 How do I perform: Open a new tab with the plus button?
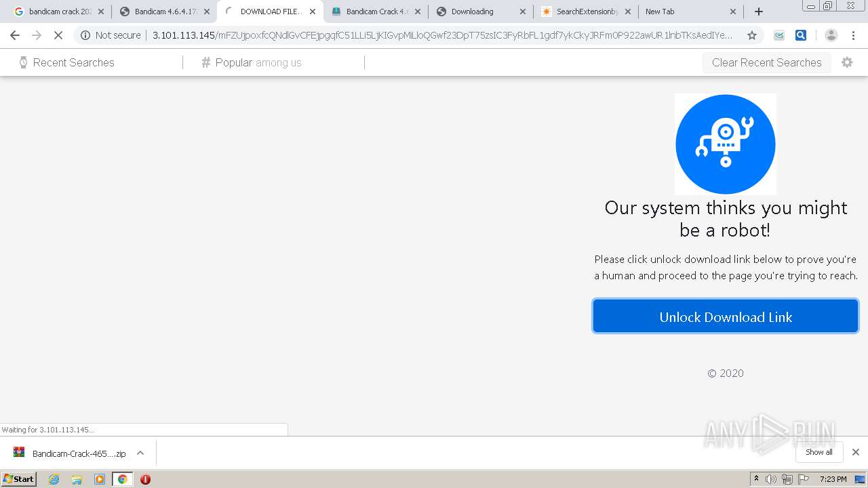(x=759, y=12)
